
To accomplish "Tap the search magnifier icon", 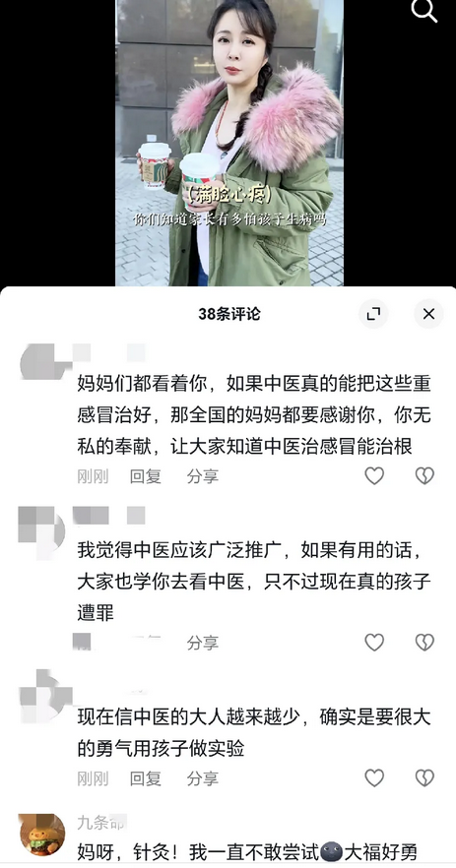I will click(424, 11).
